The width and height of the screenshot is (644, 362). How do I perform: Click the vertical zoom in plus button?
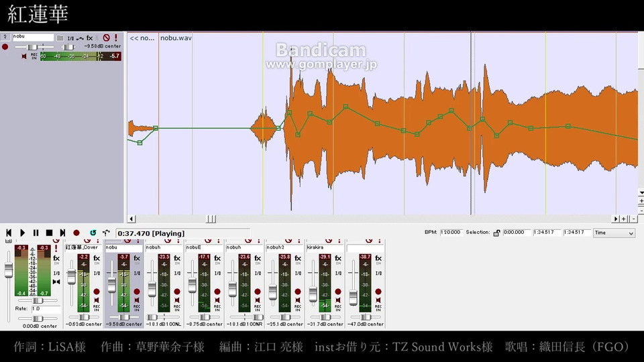(641, 201)
